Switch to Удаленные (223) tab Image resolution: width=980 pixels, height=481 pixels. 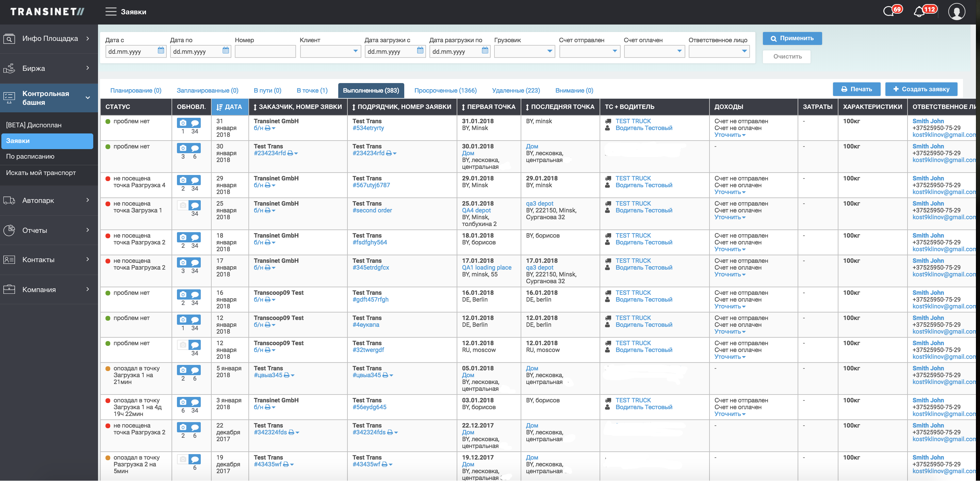516,91
